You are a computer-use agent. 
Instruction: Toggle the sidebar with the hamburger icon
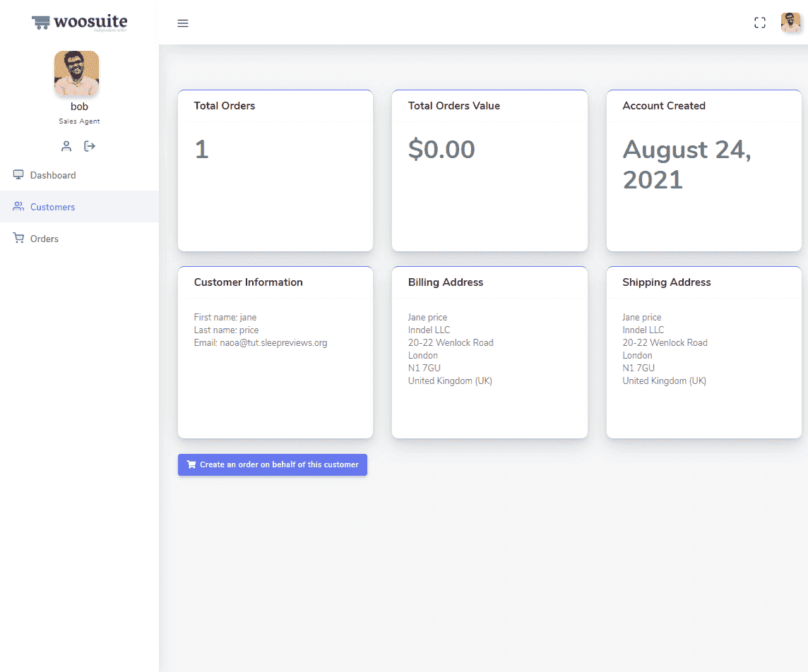tap(183, 23)
